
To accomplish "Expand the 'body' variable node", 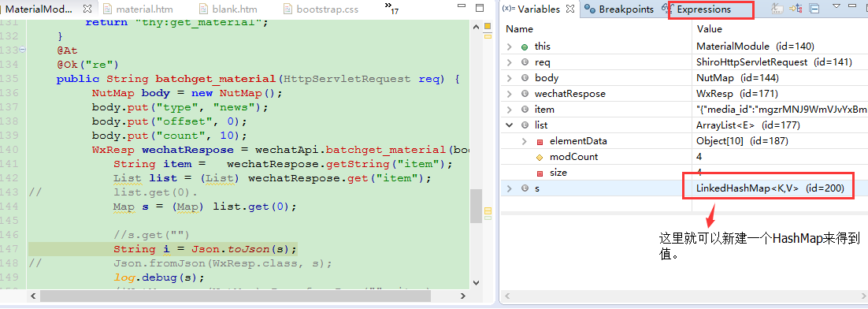I will point(510,78).
